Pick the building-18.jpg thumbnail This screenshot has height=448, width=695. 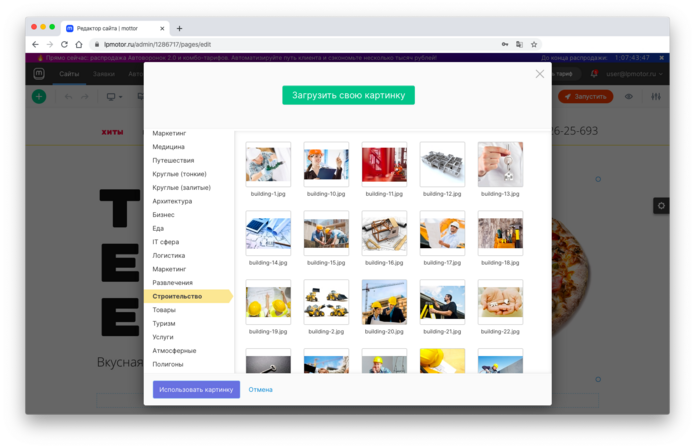(x=500, y=233)
